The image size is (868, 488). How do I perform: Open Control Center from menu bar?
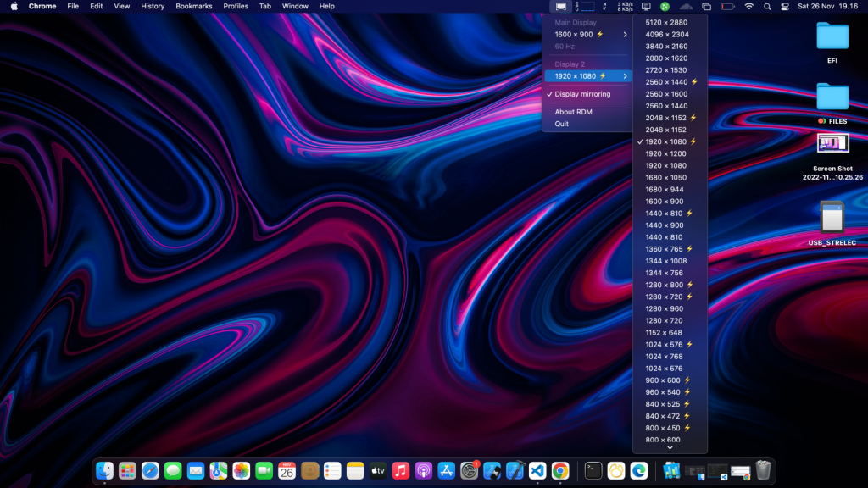tap(786, 6)
